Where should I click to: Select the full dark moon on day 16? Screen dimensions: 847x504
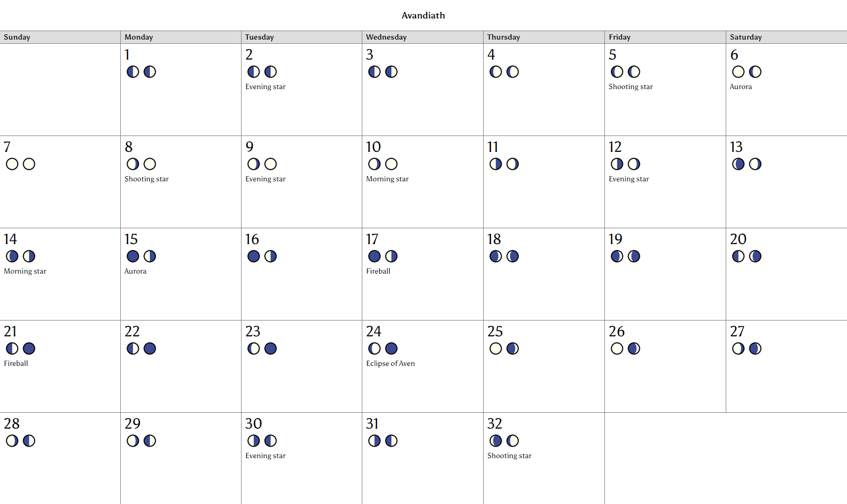tap(254, 256)
